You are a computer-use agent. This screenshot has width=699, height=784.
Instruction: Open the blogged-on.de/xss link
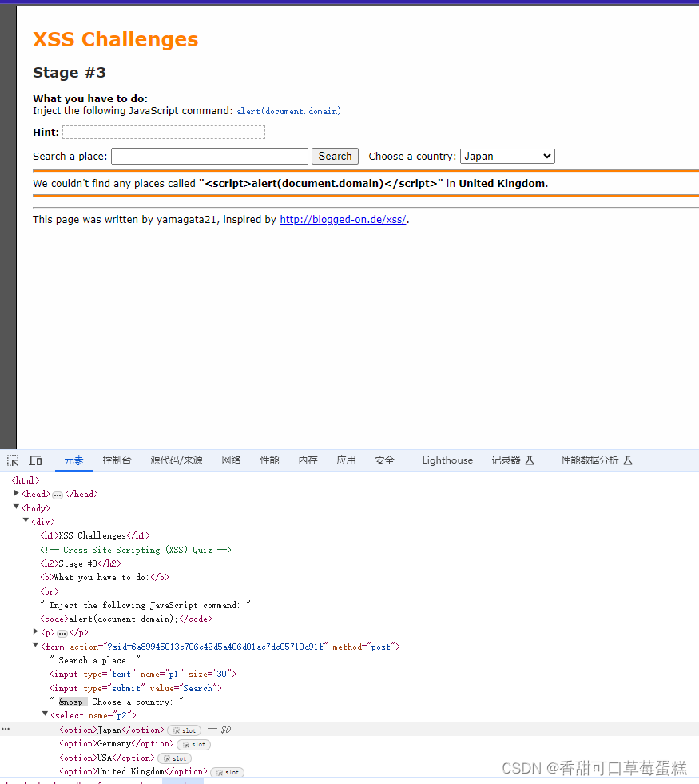(x=343, y=219)
